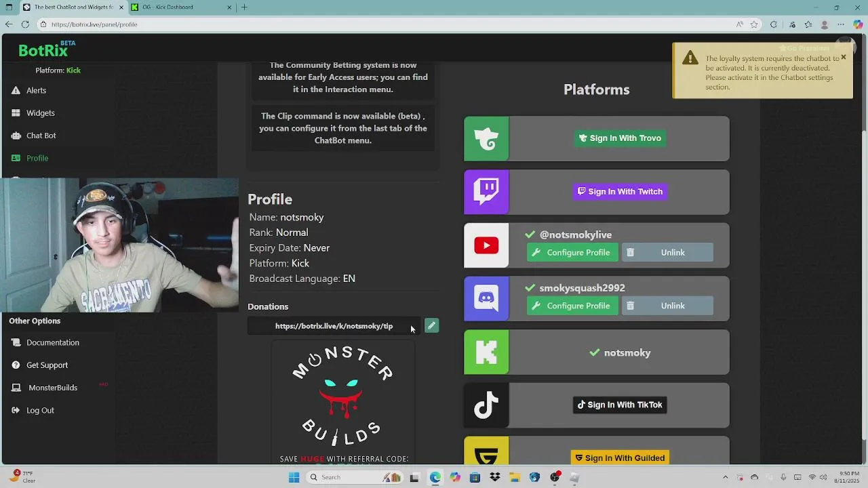Edit the donation link with pencil button
This screenshot has width=868, height=488.
pos(431,326)
